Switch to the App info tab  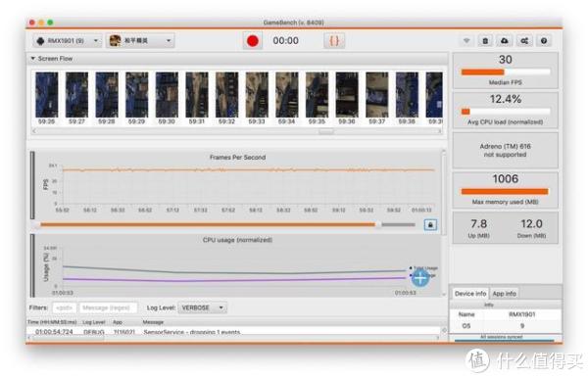(x=505, y=294)
